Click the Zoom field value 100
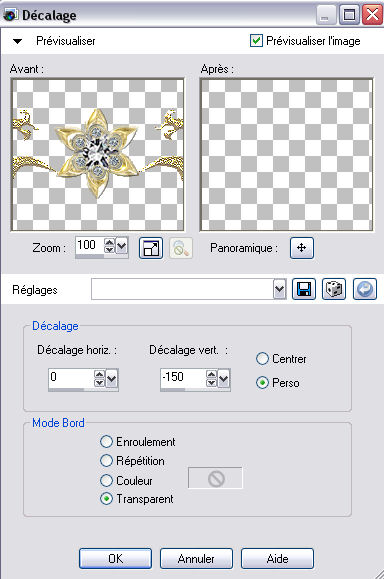Viewport: 384px width, 579px height. pos(90,245)
